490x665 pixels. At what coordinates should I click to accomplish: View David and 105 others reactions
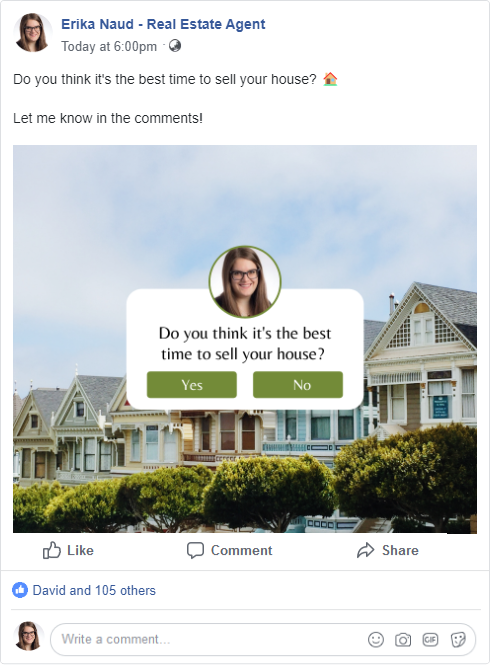coord(94,590)
